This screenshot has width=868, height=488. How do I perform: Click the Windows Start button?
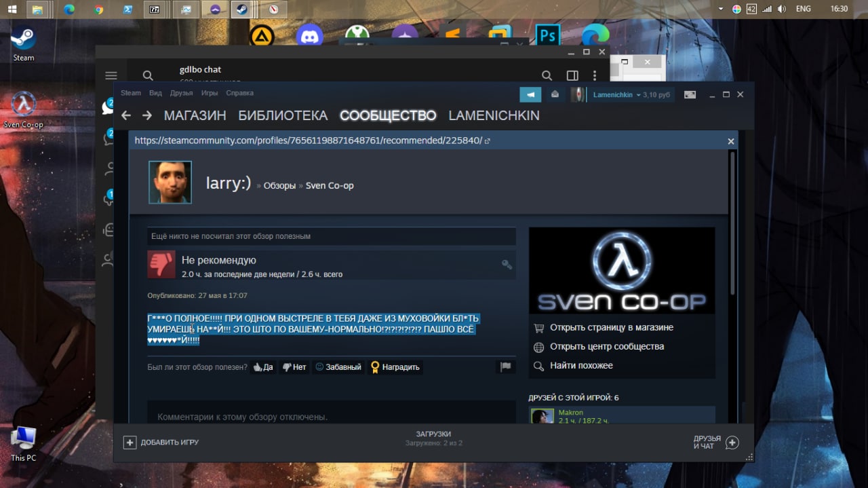(x=12, y=10)
